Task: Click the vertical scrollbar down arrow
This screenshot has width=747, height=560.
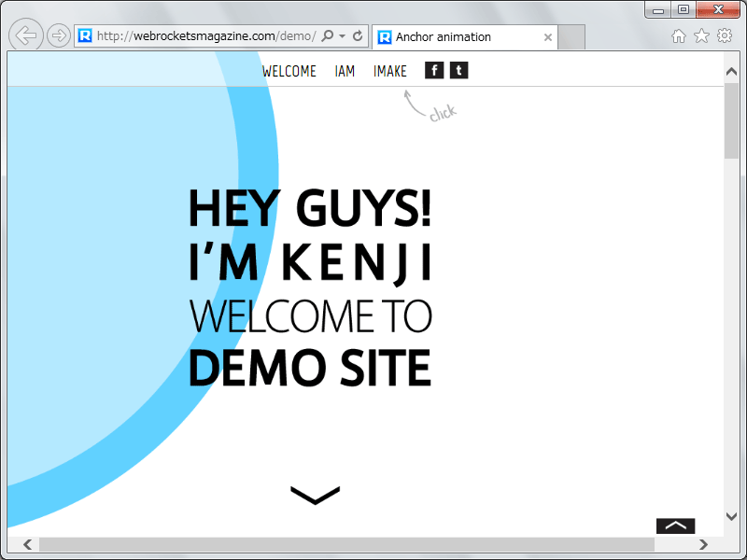Action: point(731,515)
